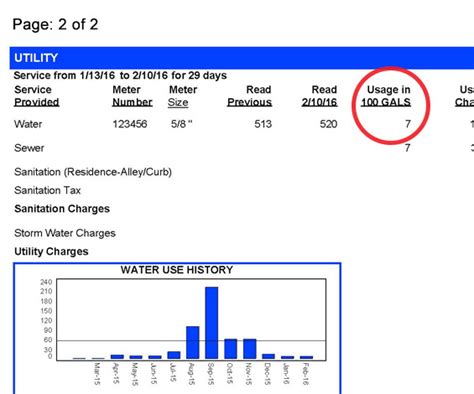Viewport: 474px width, 394px height.
Task: Click the 60 y-axis label
Action: [48, 340]
